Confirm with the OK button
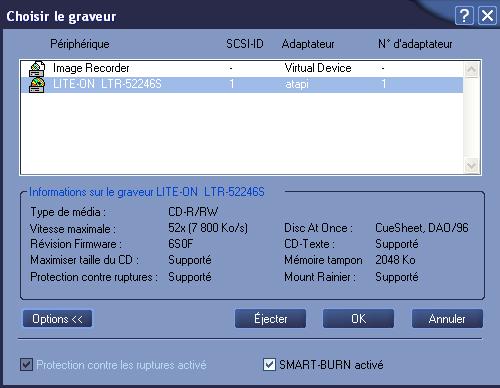 point(358,319)
